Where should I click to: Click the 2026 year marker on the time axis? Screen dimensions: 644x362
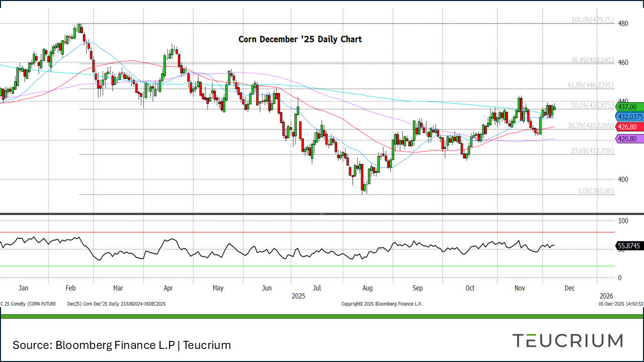click(x=606, y=296)
